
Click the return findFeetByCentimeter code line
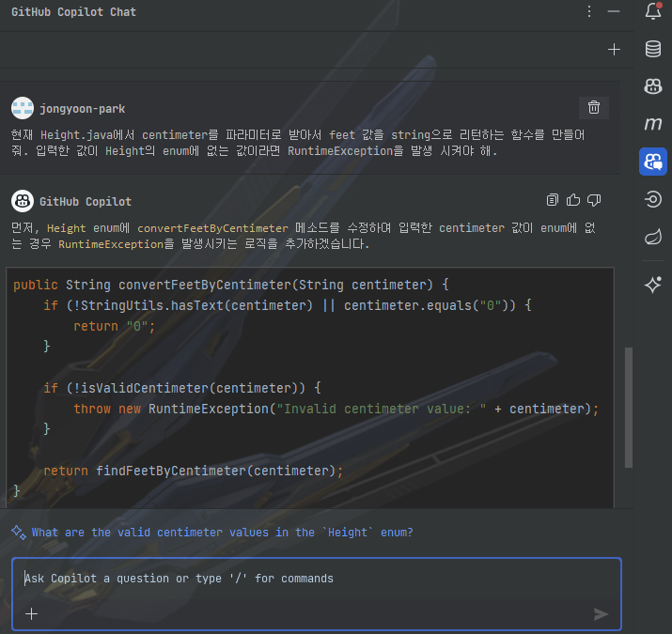click(194, 472)
